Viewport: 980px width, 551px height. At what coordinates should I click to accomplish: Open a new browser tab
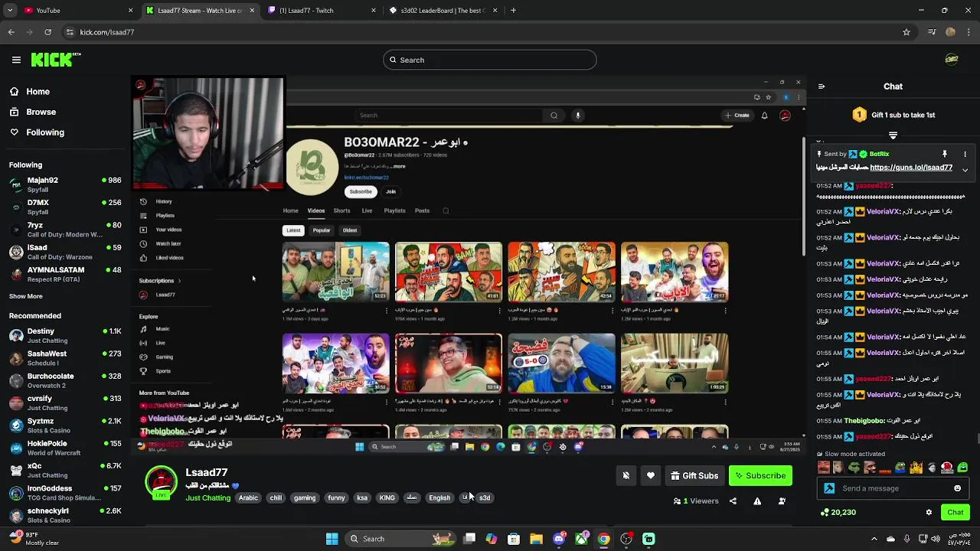tap(513, 11)
